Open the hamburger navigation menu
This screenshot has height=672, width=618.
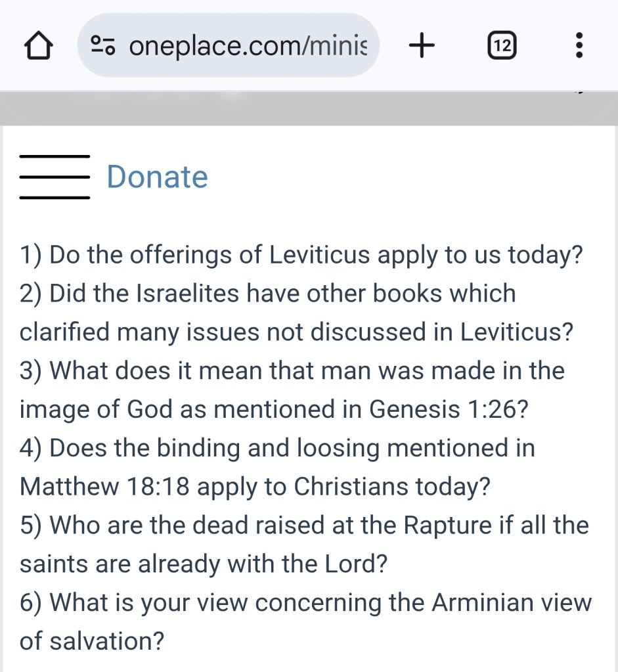click(x=55, y=177)
